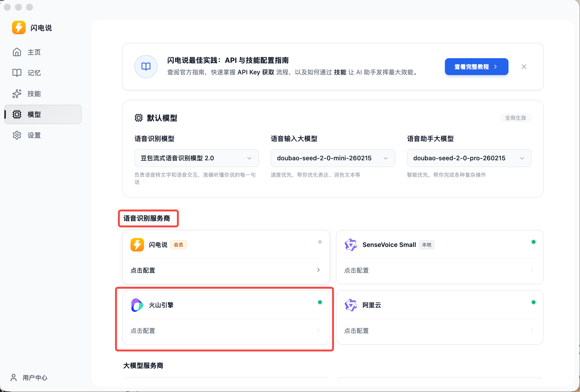The image size is (580, 392).
Task: Click the 速度优先 description text
Action: pos(315,175)
